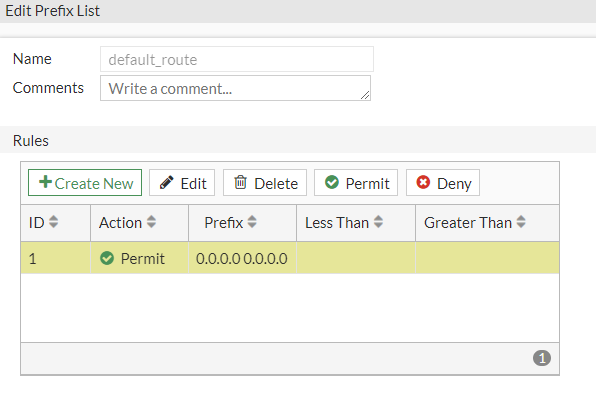The image size is (596, 397).
Task: Sort by Less Than column arrows
Action: click(x=378, y=222)
